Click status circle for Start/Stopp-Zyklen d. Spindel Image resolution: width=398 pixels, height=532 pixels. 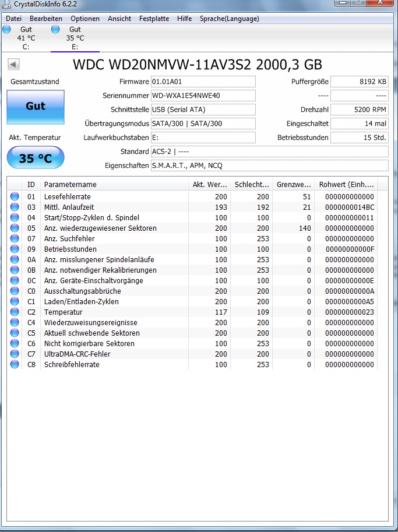[x=15, y=218]
